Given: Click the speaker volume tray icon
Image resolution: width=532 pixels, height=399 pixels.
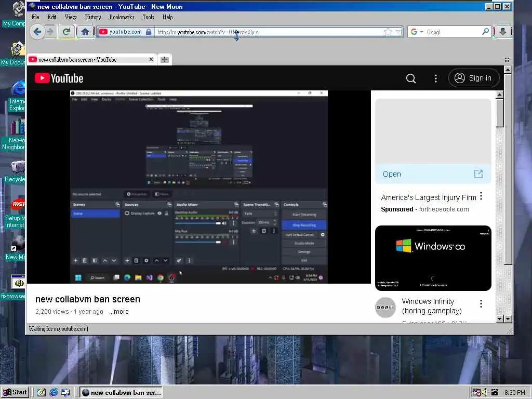Looking at the screenshot, I should click(485, 392).
